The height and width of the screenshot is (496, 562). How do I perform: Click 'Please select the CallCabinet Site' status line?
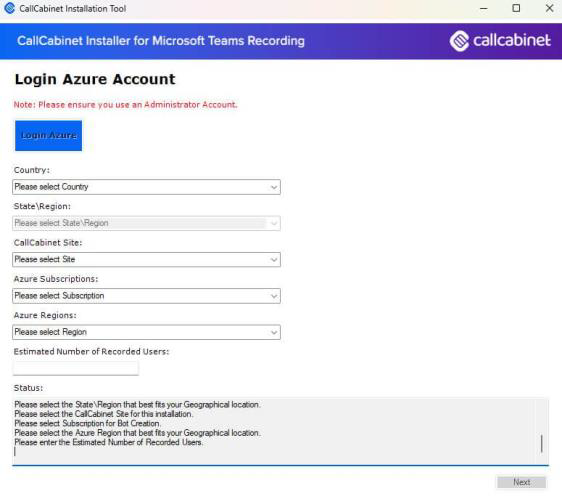point(104,414)
